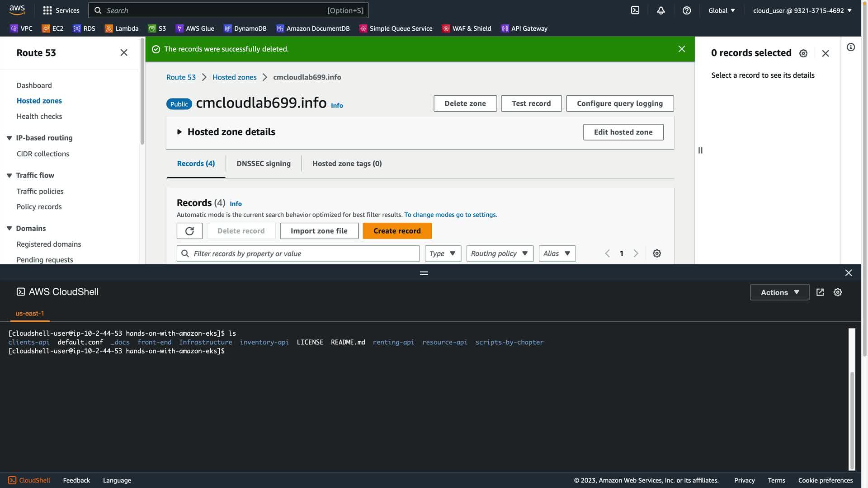The height and width of the screenshot is (488, 868).
Task: Open the help question mark menu
Action: pyautogui.click(x=687, y=10)
